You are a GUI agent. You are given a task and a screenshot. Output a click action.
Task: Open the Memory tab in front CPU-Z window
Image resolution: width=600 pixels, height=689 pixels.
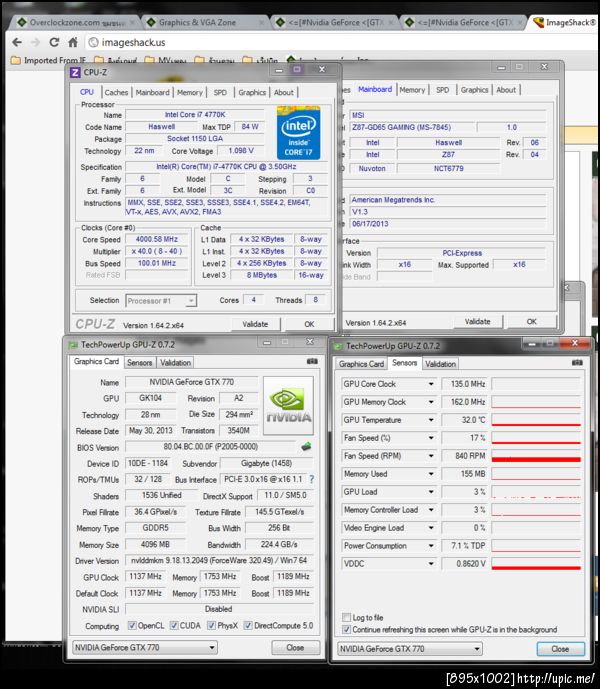tap(189, 92)
